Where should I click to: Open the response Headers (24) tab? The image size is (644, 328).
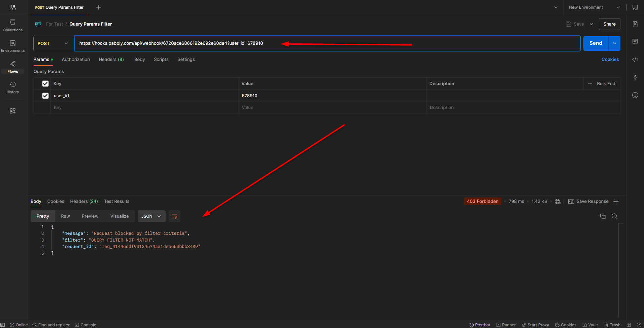tap(84, 202)
